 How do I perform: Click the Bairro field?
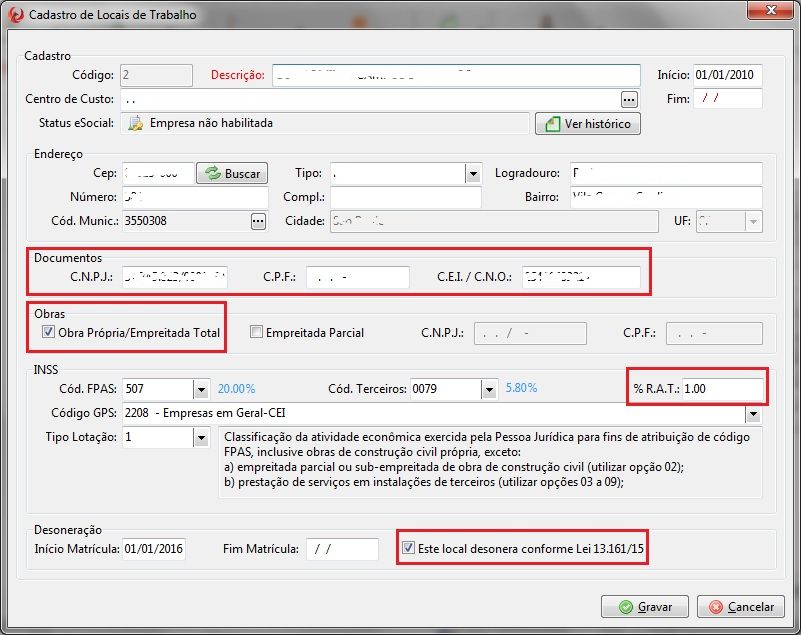coord(666,197)
